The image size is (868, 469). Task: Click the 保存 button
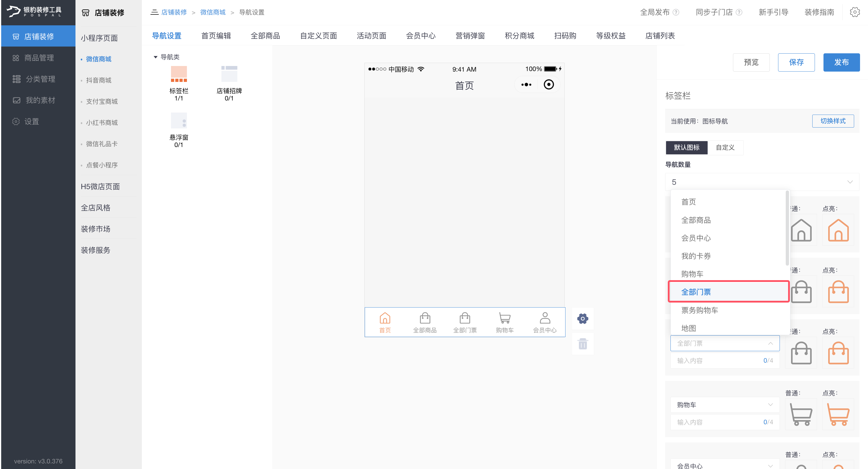pos(796,62)
